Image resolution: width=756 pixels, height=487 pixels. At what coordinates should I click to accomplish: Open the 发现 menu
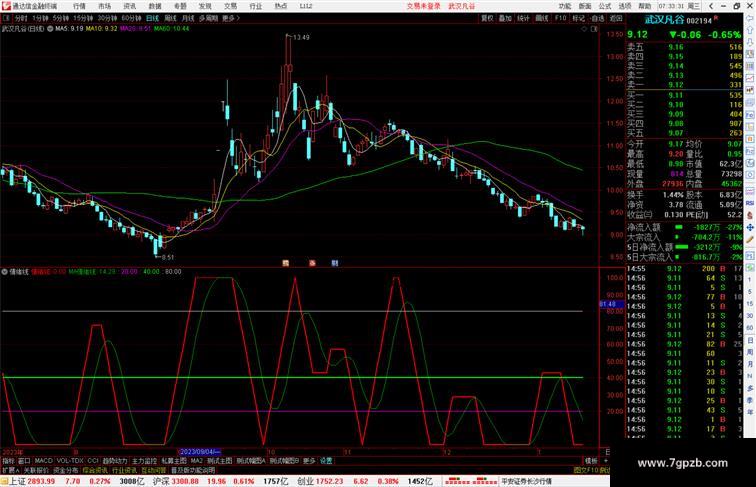(x=205, y=6)
